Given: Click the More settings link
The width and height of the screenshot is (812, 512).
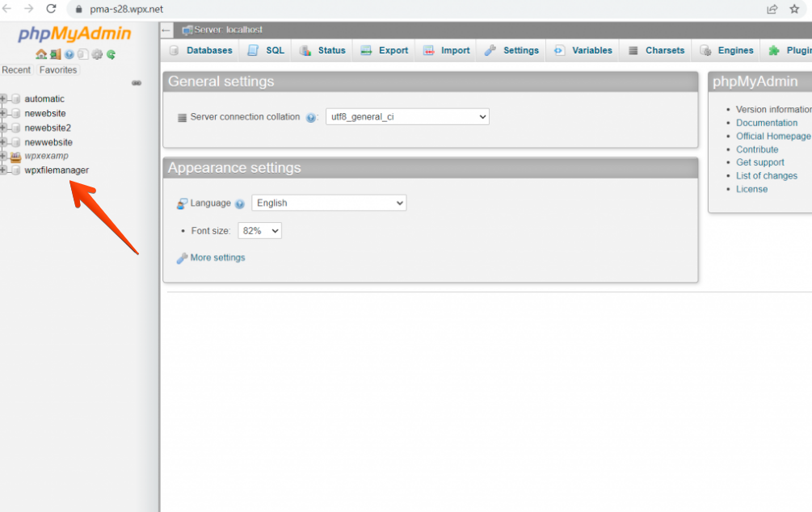Looking at the screenshot, I should (x=217, y=258).
